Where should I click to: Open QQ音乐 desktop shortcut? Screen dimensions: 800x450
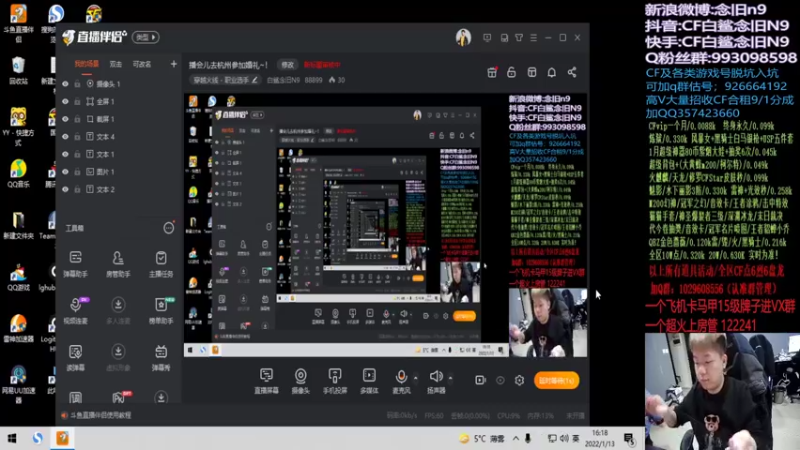coord(18,173)
